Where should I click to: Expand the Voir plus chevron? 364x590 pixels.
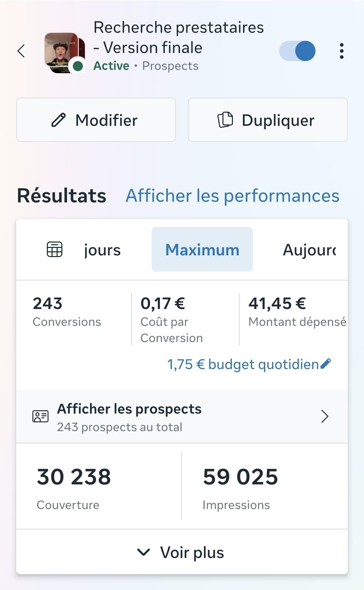tap(144, 552)
